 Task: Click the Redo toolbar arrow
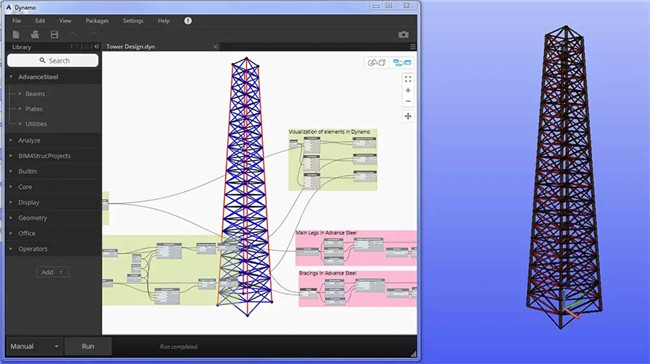coord(92,34)
